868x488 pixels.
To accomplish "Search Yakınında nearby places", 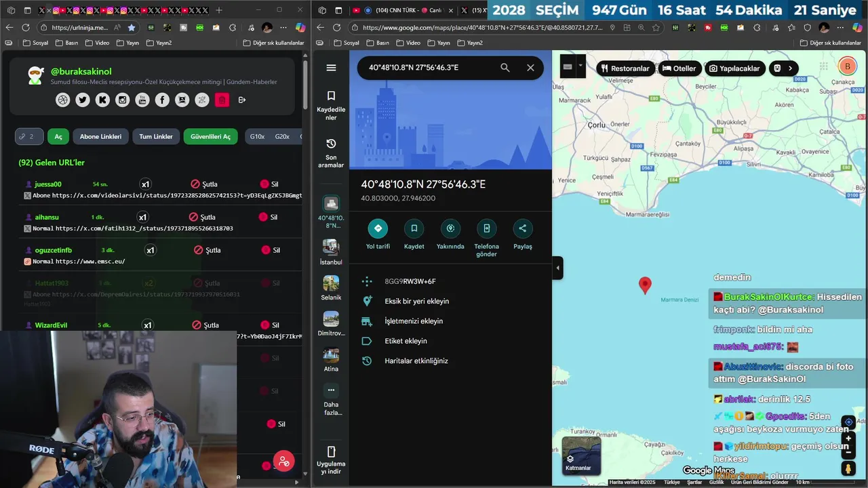I will 450,234.
